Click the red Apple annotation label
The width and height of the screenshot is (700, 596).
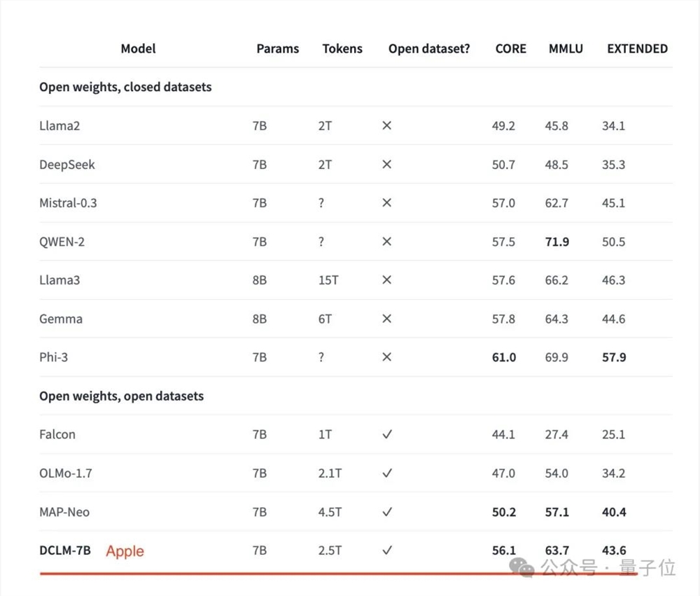(125, 551)
